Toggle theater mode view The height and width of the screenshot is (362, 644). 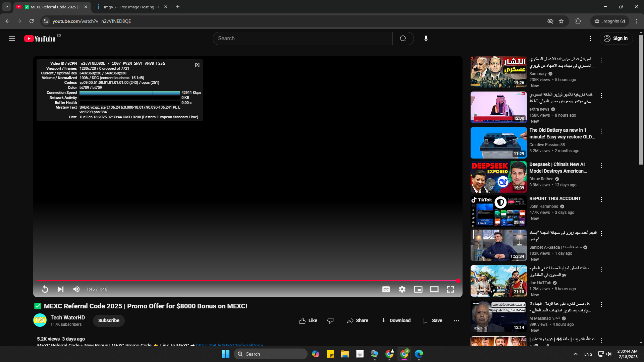434,289
